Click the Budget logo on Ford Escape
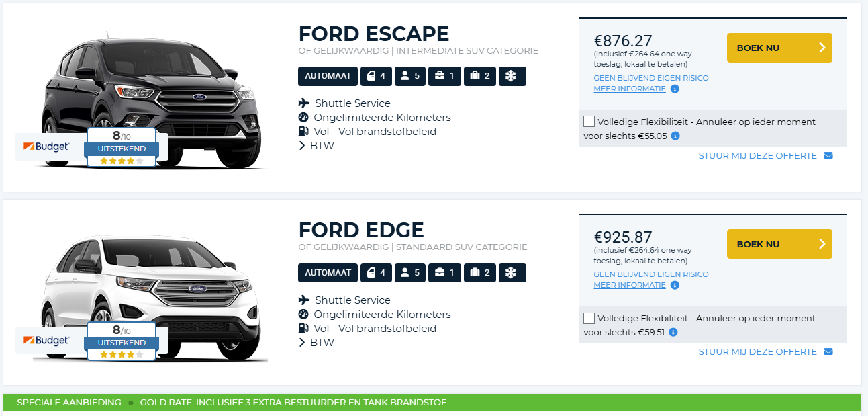Image resolution: width=868 pixels, height=416 pixels. tap(47, 147)
